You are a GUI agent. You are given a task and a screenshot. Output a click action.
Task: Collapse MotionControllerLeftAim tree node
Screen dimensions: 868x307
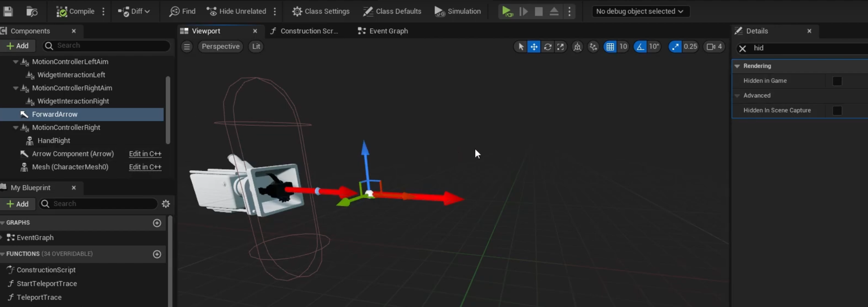[x=16, y=62]
